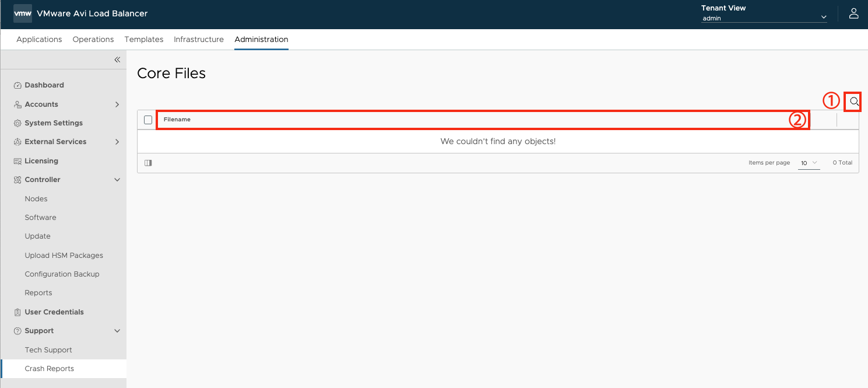Screen dimensions: 868x388
Task: Click the Support question-mark icon
Action: (17, 331)
